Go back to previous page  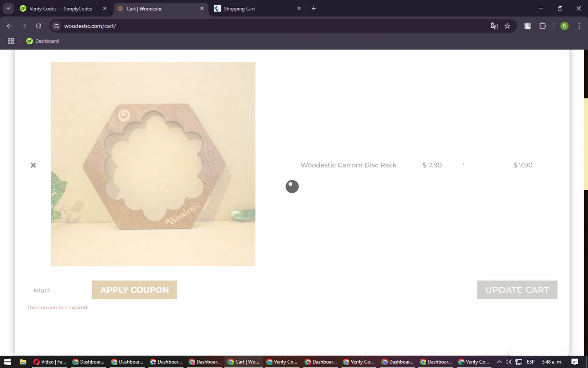[x=9, y=26]
